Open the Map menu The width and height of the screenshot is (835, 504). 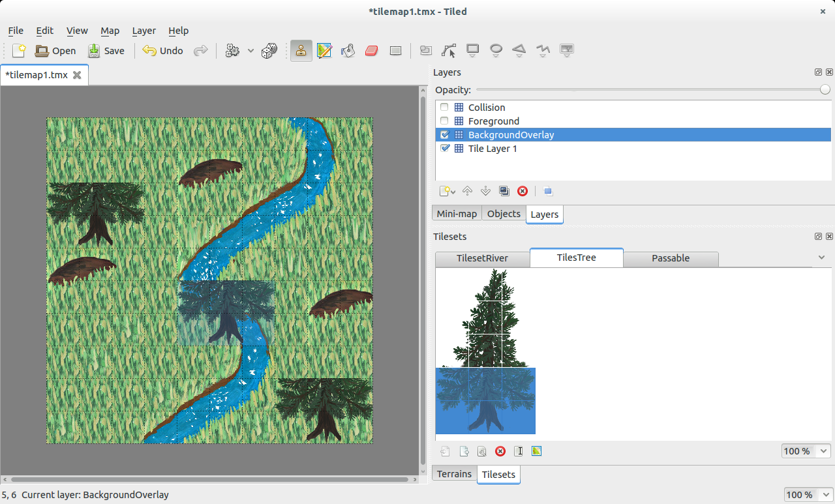[110, 31]
